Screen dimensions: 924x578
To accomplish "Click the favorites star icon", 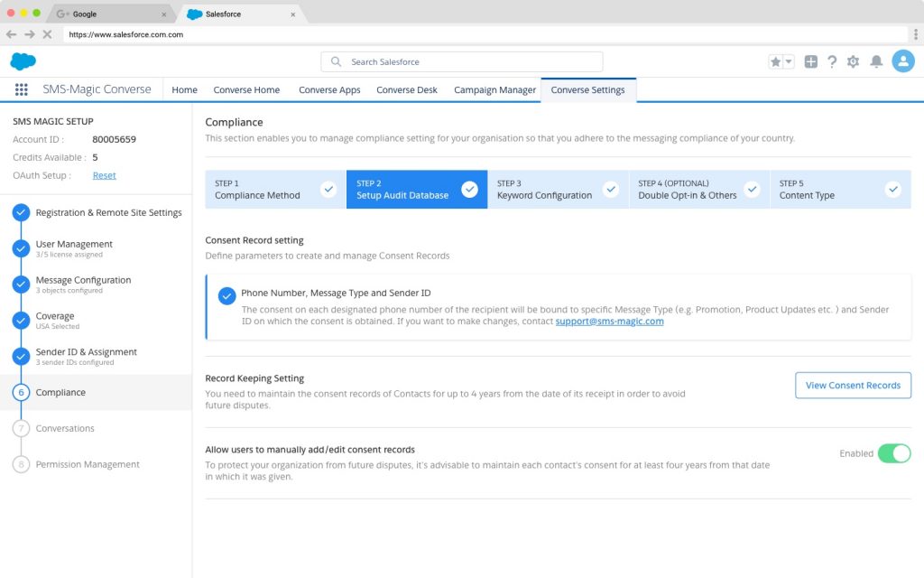I will 775,61.
